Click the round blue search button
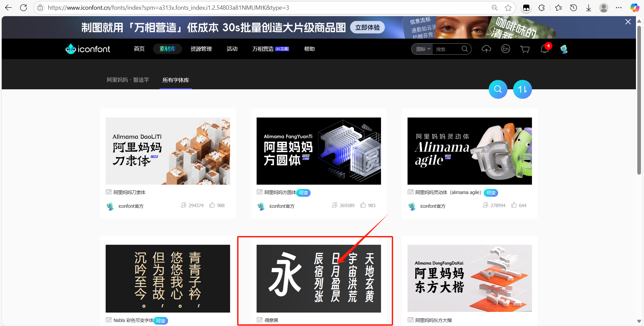The image size is (644, 326). [498, 89]
